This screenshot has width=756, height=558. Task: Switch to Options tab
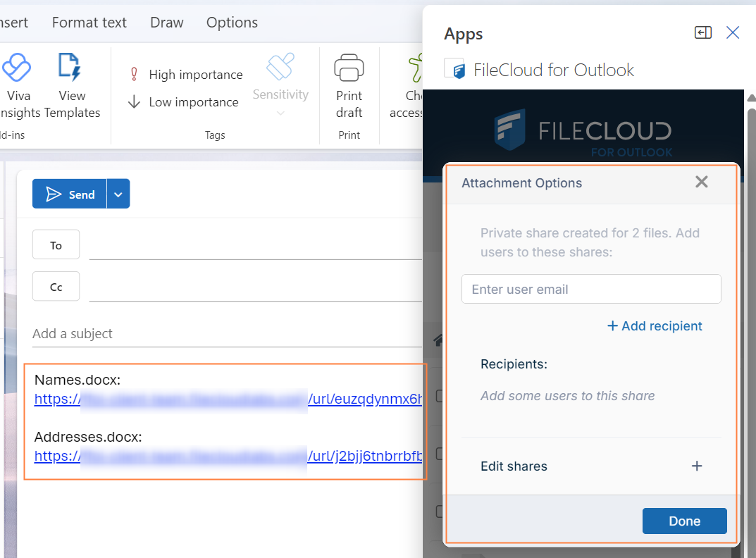232,23
